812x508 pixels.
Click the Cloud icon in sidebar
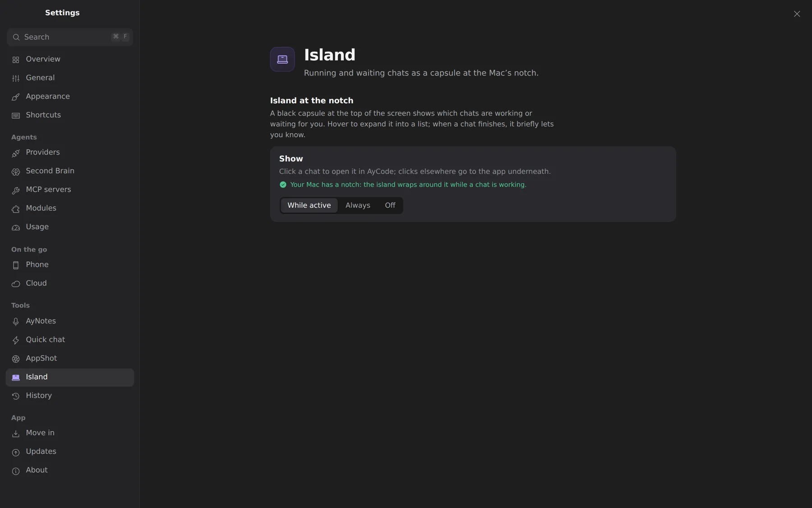click(16, 284)
